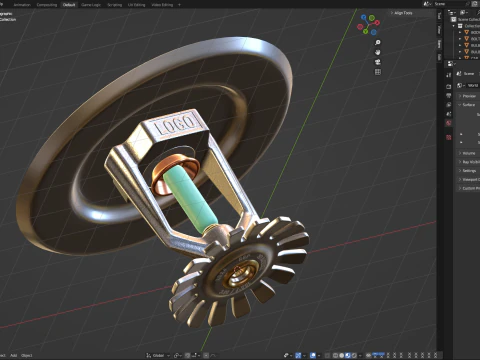Viewport: 480px width, 360px height.
Task: Collapse the Collection tree in outliner
Action: 454,26
